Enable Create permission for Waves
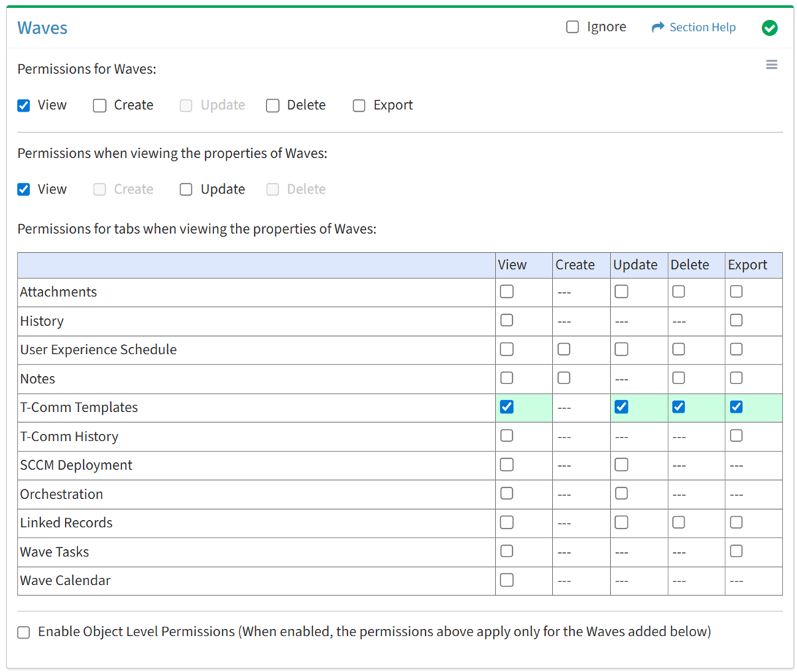 pyautogui.click(x=100, y=106)
